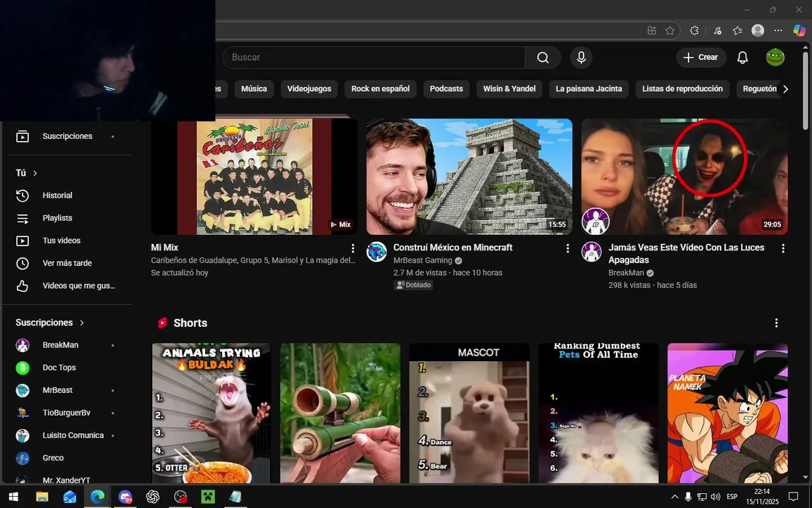Open ChatGPT app from taskbar

[x=152, y=497]
